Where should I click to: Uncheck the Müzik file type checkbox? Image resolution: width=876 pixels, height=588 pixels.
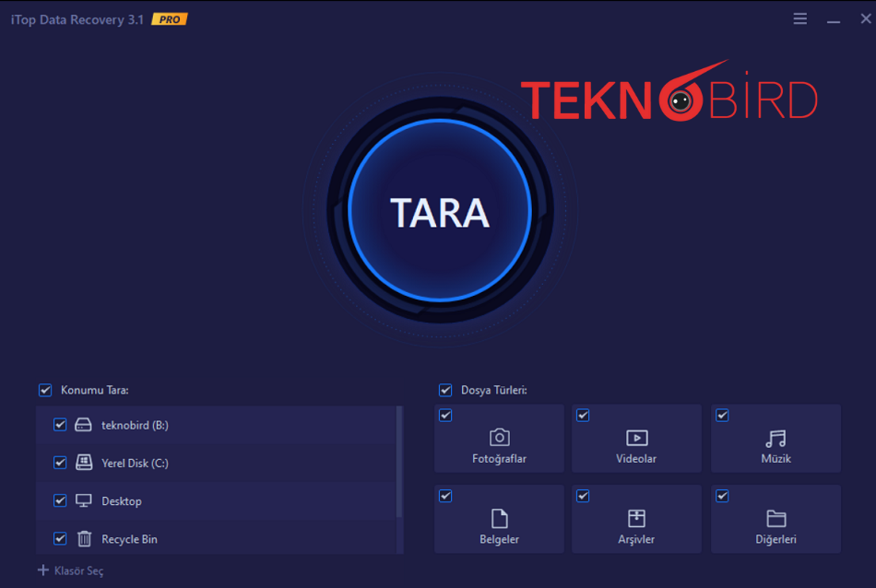[x=722, y=415]
